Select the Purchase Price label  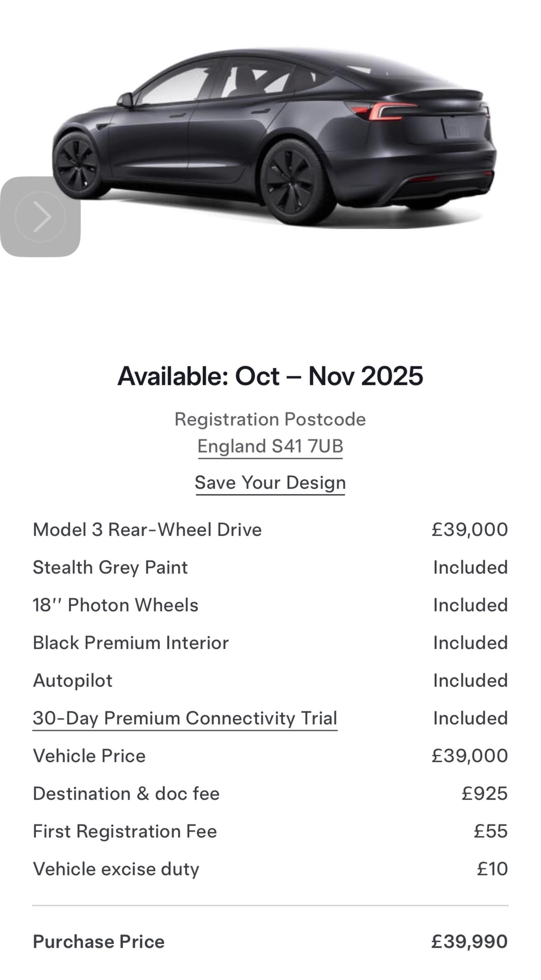(x=99, y=942)
